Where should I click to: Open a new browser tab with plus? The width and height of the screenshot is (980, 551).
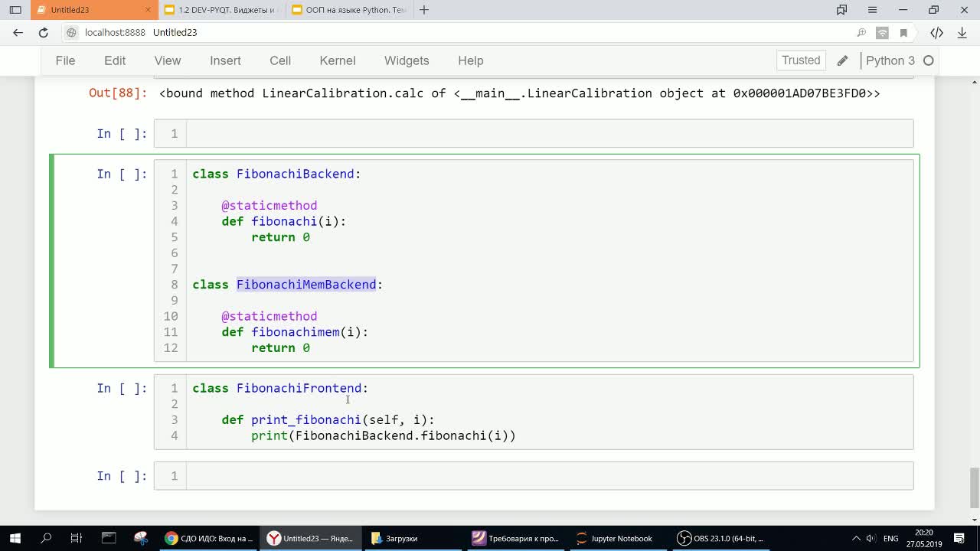pos(424,10)
